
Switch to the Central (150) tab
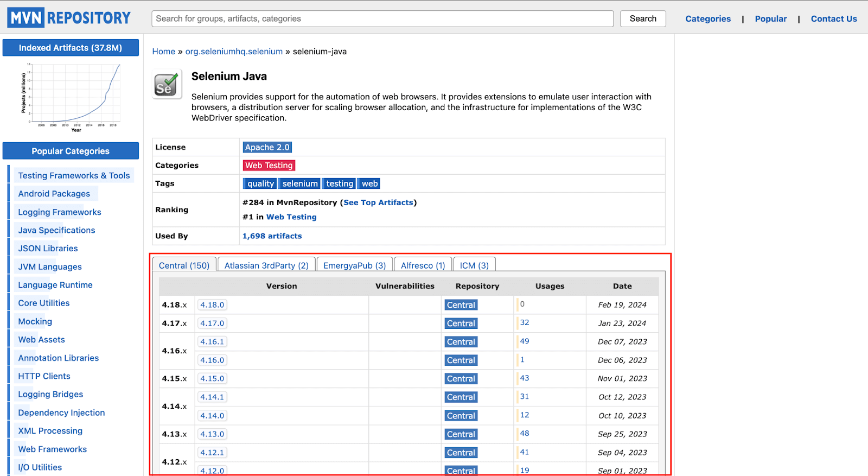click(x=184, y=265)
